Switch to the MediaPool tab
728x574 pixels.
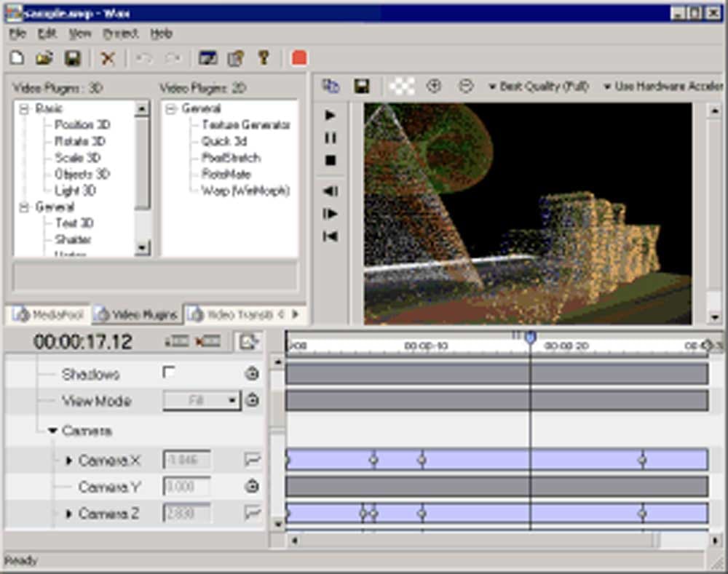pyautogui.click(x=48, y=315)
